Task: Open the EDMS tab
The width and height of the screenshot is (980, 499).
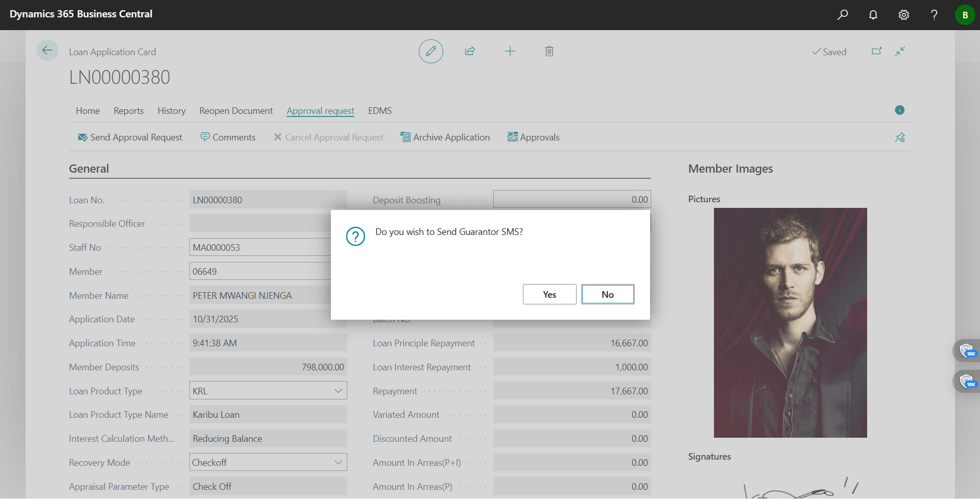Action: click(x=379, y=110)
